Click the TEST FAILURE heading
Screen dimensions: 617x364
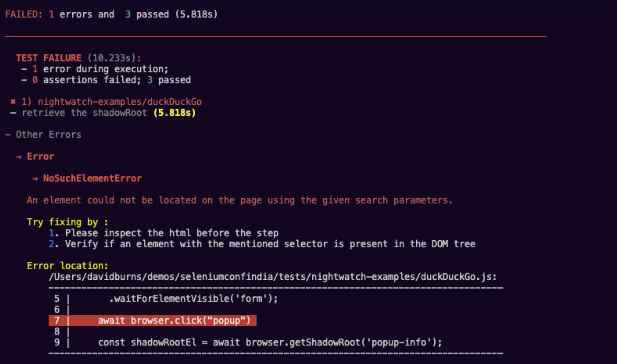[49, 58]
